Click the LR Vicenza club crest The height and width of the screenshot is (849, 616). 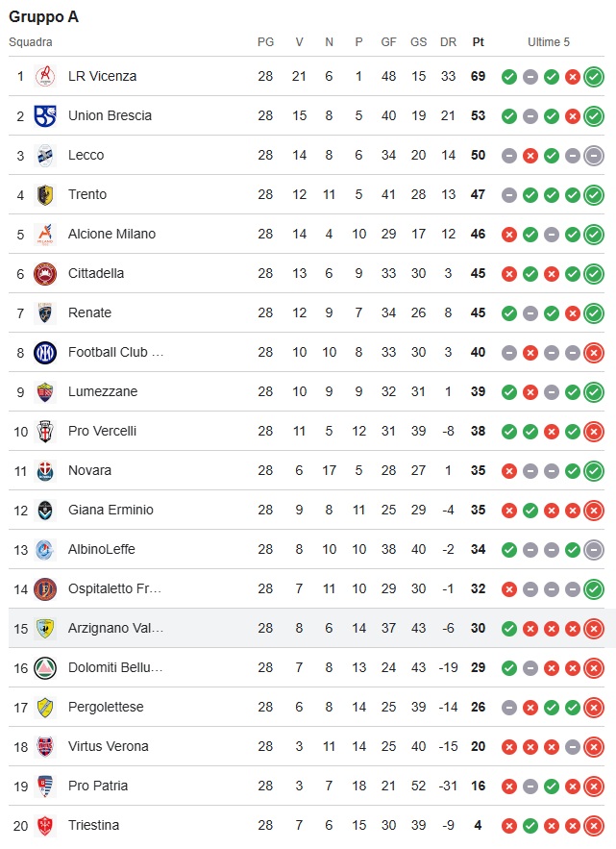click(45, 76)
